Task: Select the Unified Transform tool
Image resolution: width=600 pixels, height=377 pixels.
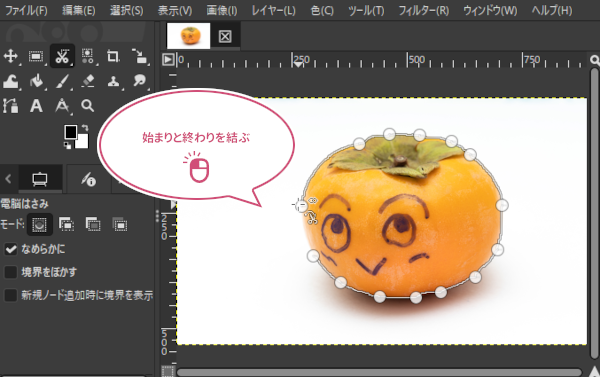Action: click(x=139, y=56)
